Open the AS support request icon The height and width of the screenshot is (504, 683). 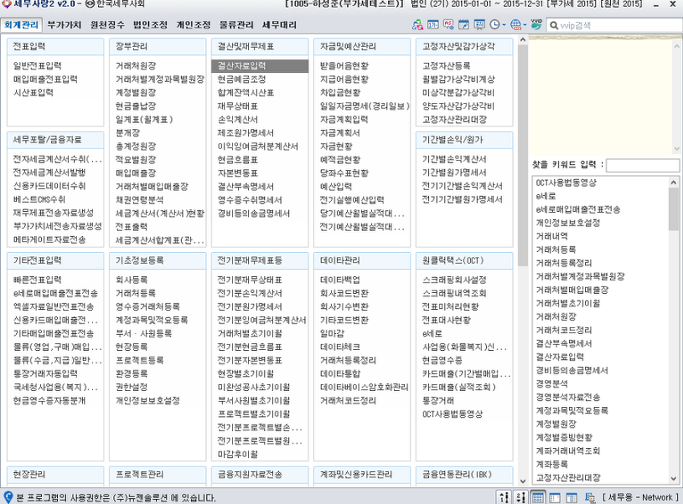[x=448, y=25]
